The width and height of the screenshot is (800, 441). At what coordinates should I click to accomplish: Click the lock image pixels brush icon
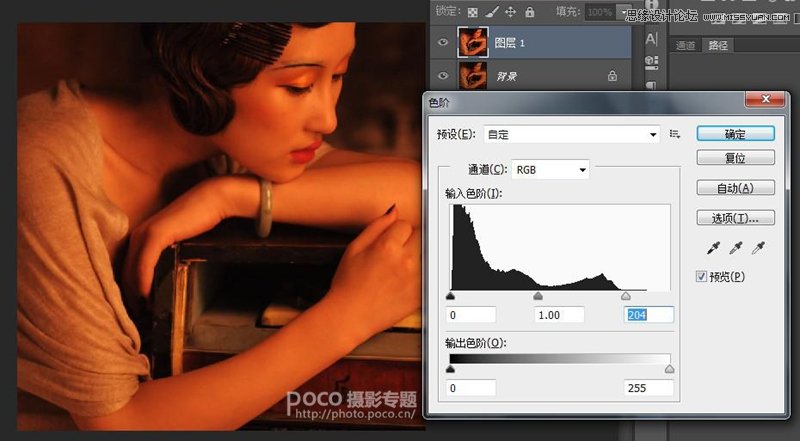492,12
